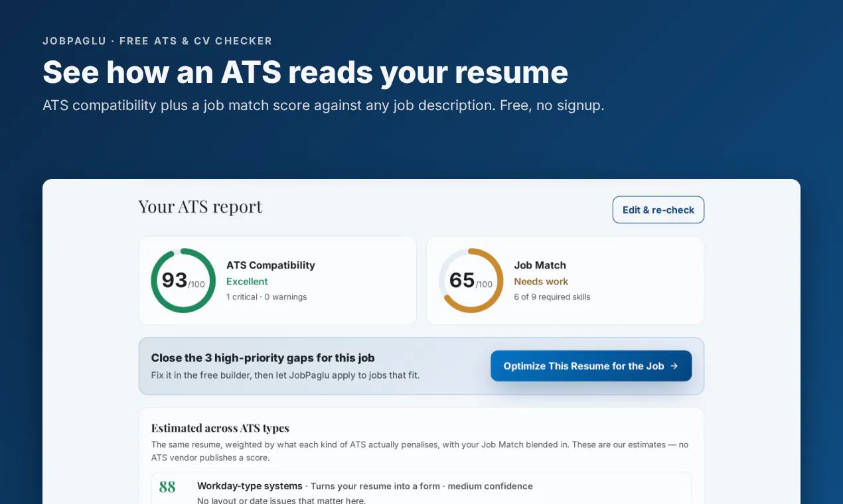The height and width of the screenshot is (504, 843).
Task: Click the 65/100 Job Match score ring
Action: coord(471,281)
